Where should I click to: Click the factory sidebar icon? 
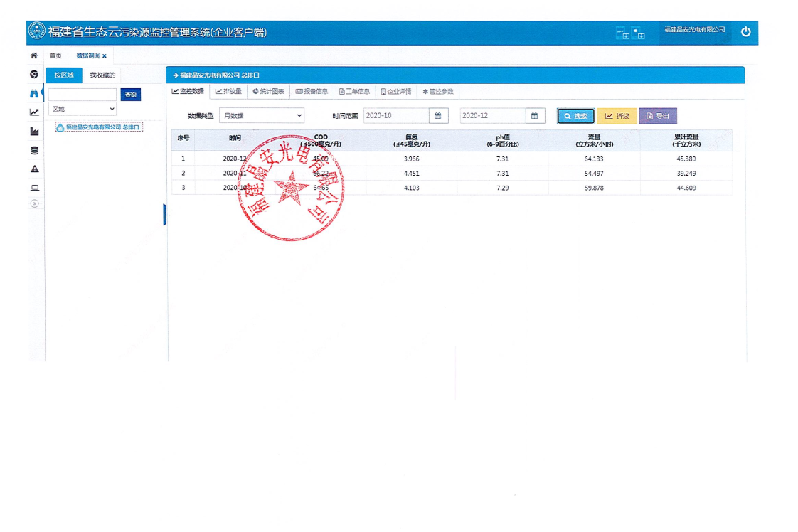tap(33, 132)
